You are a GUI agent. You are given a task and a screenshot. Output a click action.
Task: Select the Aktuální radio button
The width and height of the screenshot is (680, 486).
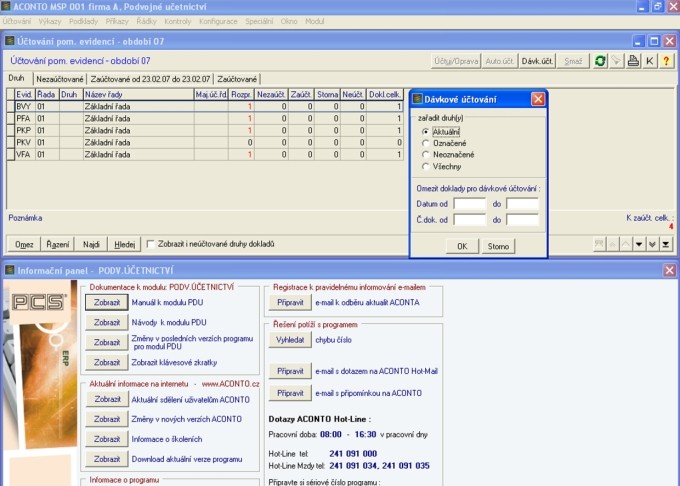426,131
